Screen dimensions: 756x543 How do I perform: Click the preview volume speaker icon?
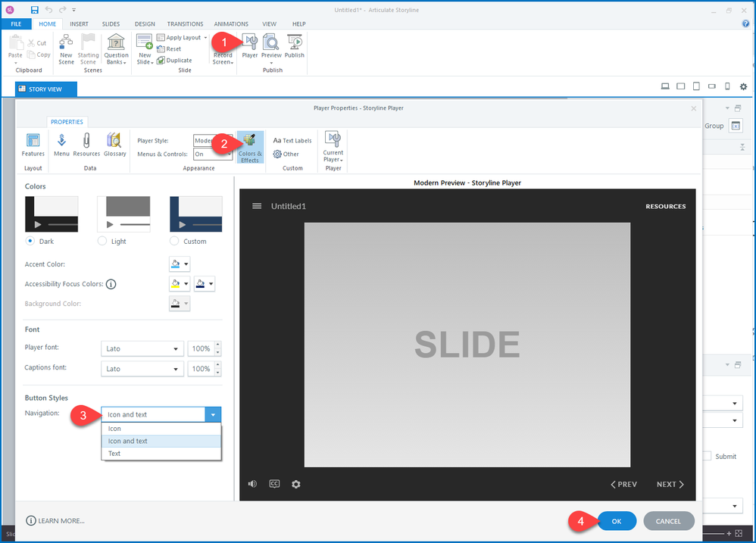252,484
